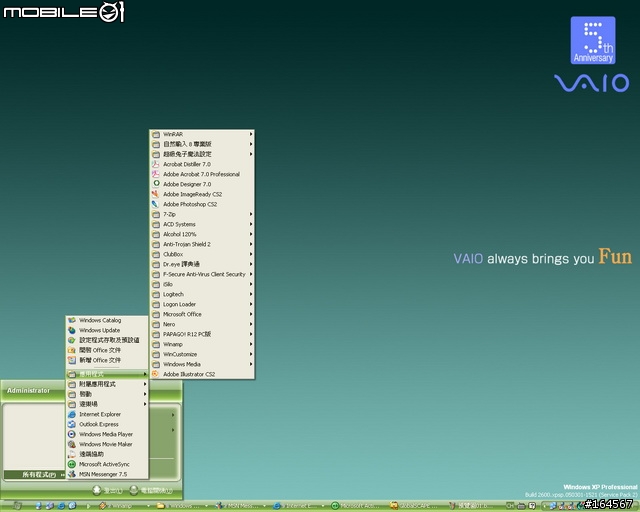Image resolution: width=640 pixels, height=512 pixels.
Task: Expand Alcohol 120% submenu
Action: click(x=202, y=234)
